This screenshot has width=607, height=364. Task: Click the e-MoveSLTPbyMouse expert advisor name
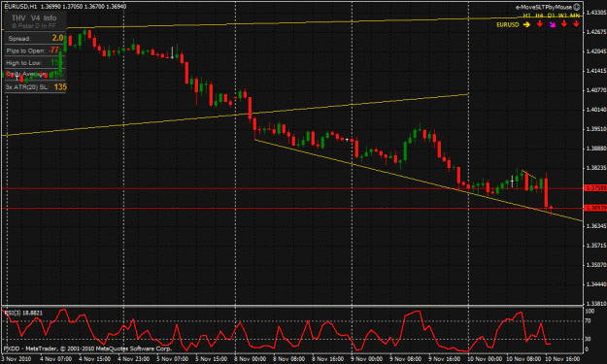point(544,7)
